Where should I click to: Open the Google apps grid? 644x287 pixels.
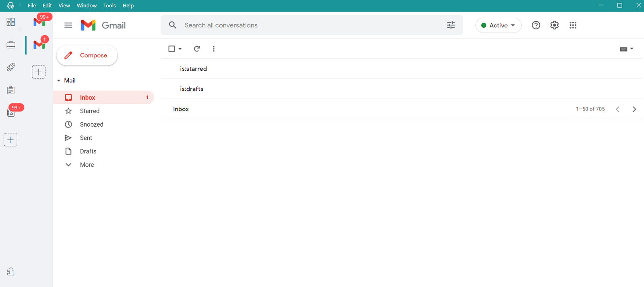coord(573,25)
